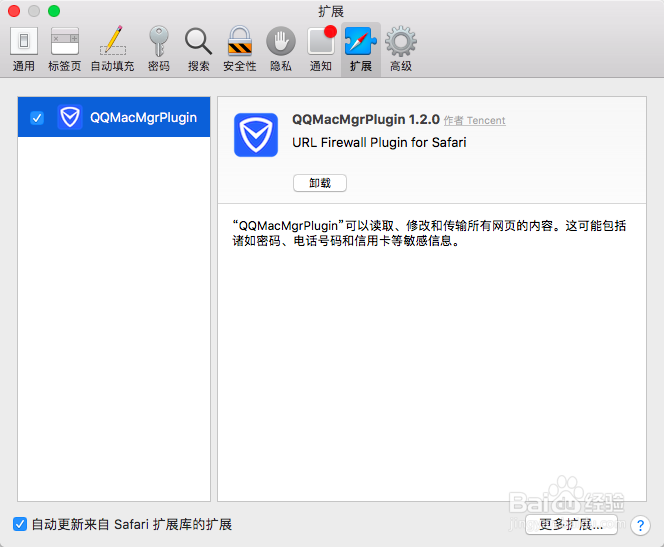Click the extension permission warning paragraph
The height and width of the screenshot is (547, 664).
click(429, 233)
